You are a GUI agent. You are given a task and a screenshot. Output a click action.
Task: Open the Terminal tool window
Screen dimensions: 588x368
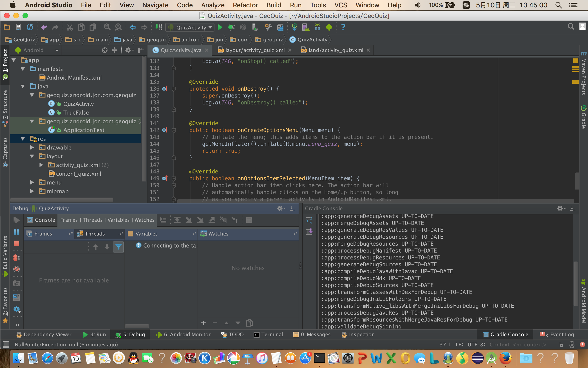point(268,335)
